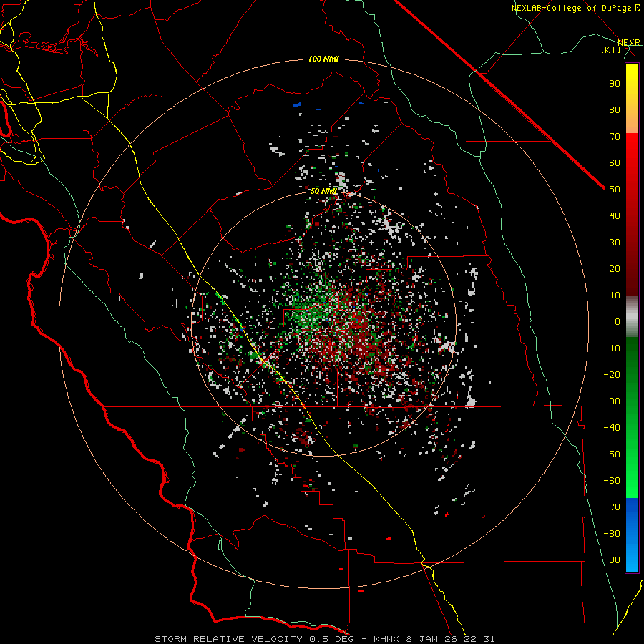This screenshot has height=644, width=644.
Task: Select the -30 value on velocity scale
Action: [x=612, y=401]
